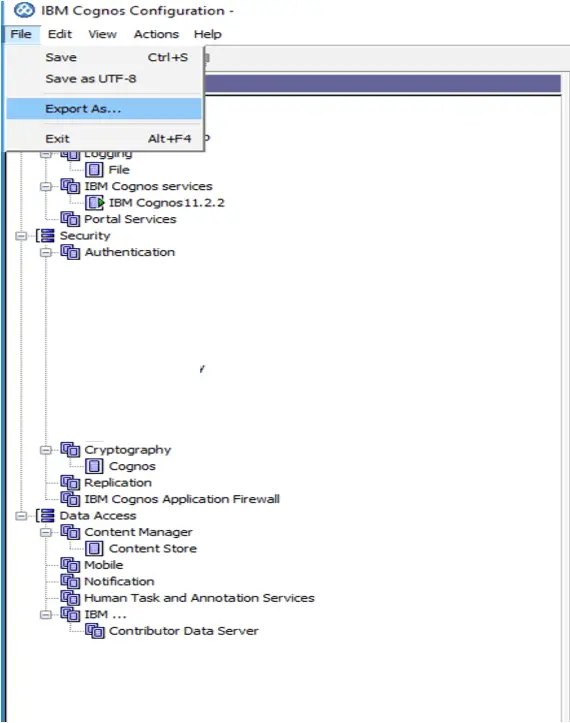
Task: Select Portal Services in the tree
Action: (x=130, y=219)
